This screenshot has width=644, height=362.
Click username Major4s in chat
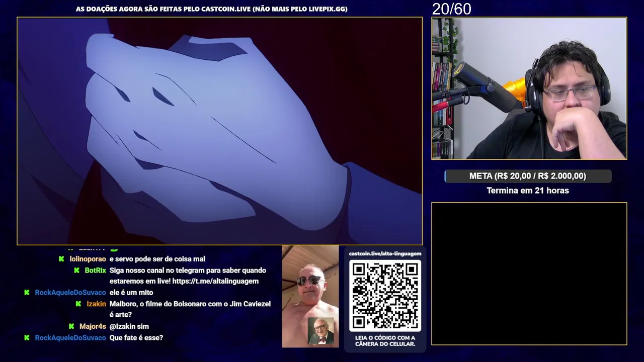point(93,326)
